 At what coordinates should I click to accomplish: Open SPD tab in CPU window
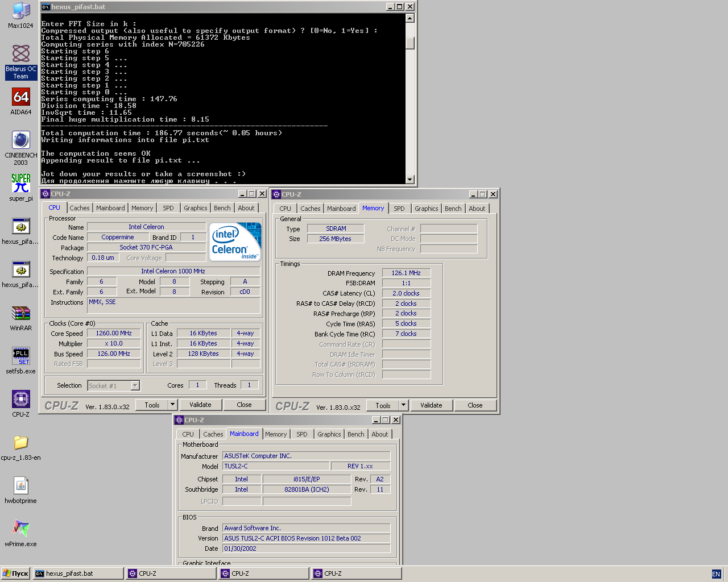[x=168, y=208]
